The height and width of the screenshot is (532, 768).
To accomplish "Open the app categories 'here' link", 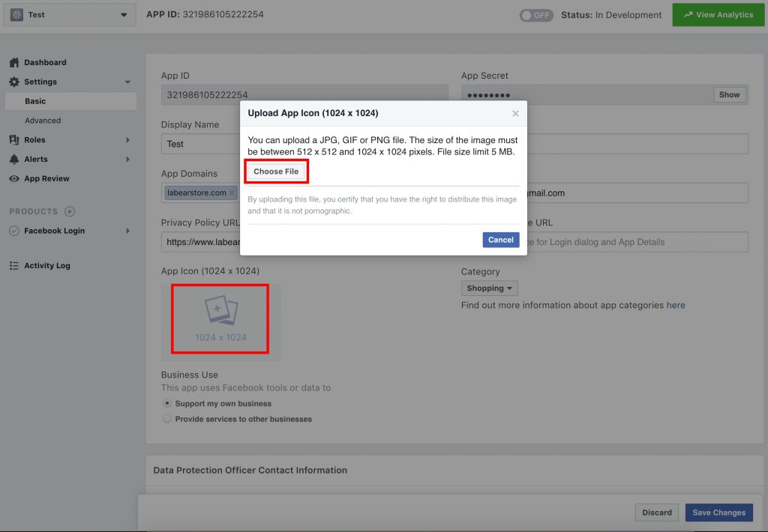I will [x=676, y=305].
